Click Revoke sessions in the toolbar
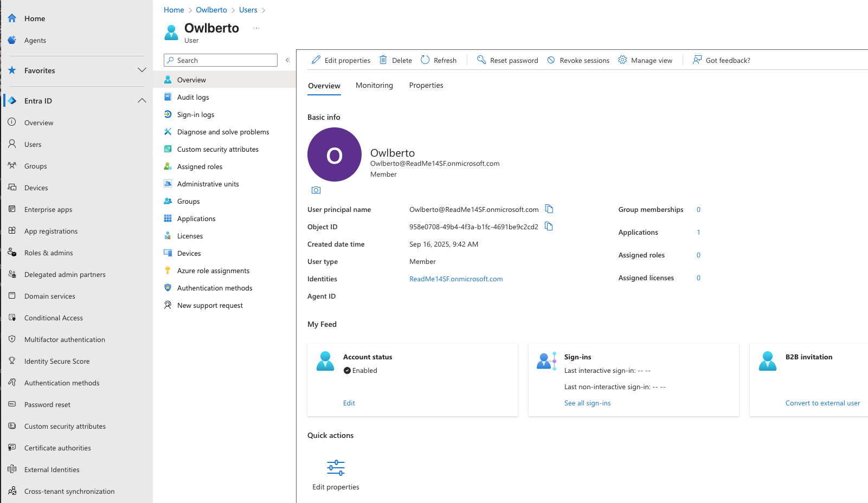868x503 pixels. (578, 60)
